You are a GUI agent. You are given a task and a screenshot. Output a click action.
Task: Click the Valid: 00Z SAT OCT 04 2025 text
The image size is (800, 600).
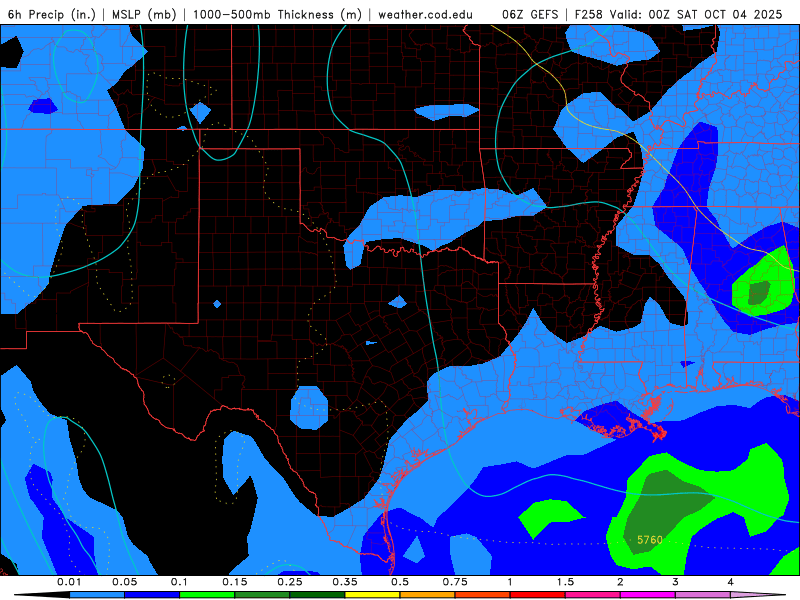click(695, 14)
